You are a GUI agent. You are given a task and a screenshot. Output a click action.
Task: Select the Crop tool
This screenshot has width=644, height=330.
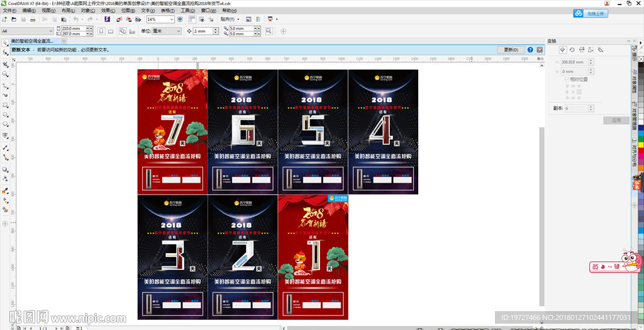coord(5,65)
